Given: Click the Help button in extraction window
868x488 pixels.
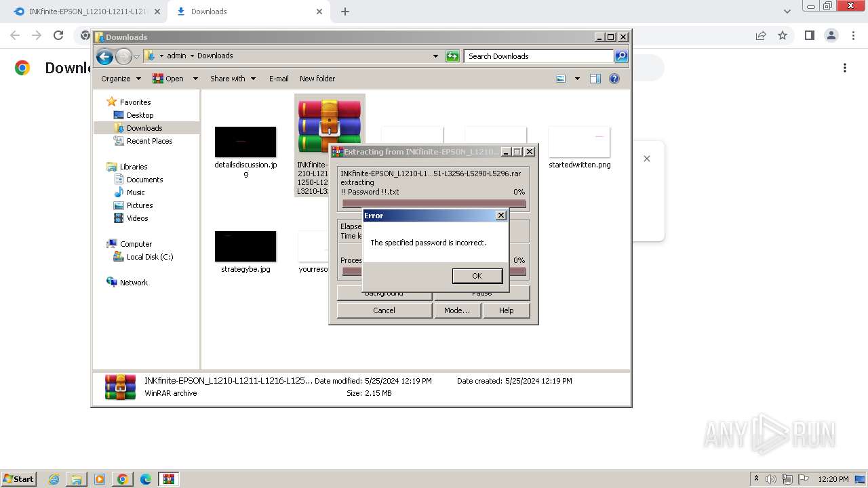Looking at the screenshot, I should [x=506, y=310].
